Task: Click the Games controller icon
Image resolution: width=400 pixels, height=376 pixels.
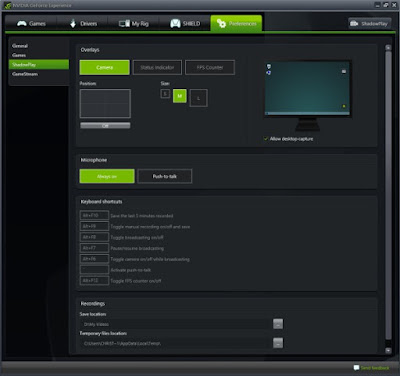Action: (x=22, y=23)
